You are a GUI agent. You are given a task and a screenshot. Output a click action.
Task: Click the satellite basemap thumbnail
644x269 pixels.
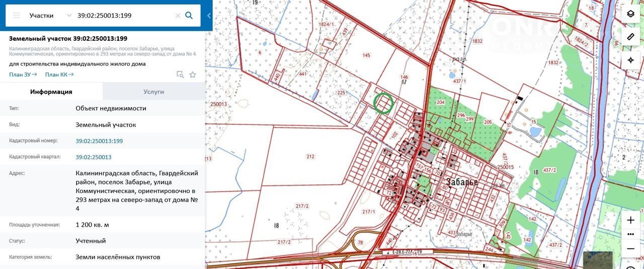click(598, 260)
